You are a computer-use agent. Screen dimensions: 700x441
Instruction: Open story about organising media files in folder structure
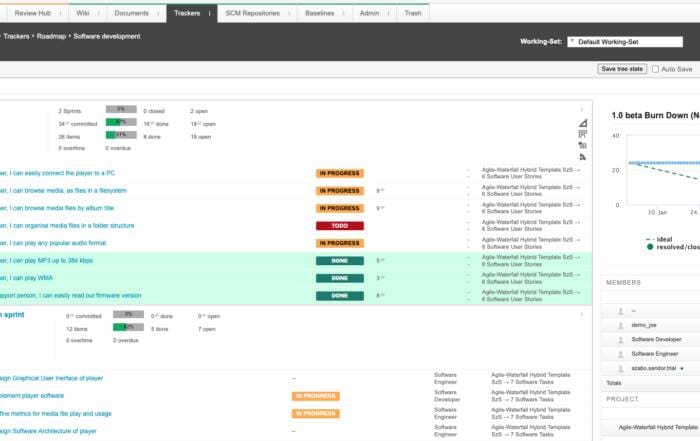tap(67, 226)
